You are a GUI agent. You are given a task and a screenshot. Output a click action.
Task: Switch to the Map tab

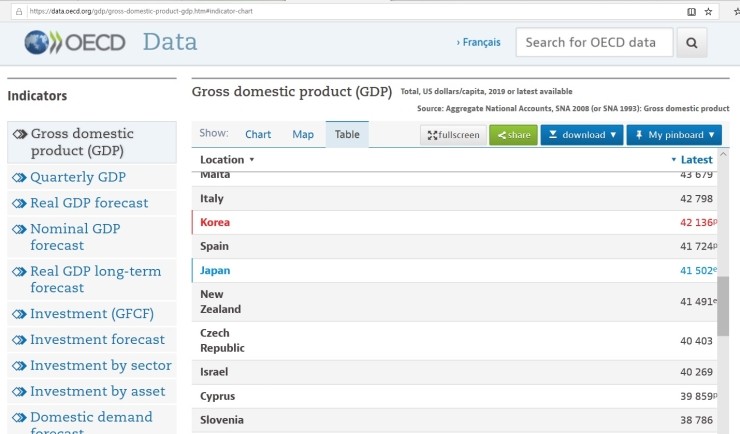pyautogui.click(x=303, y=135)
